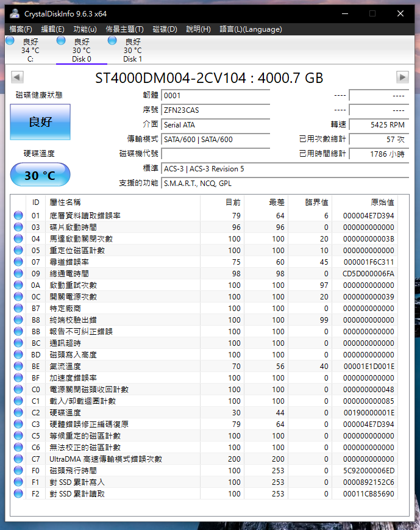Viewport: 420px width, 530px height.
Task: Click the power on count value 57 次
Action: click(x=379, y=139)
